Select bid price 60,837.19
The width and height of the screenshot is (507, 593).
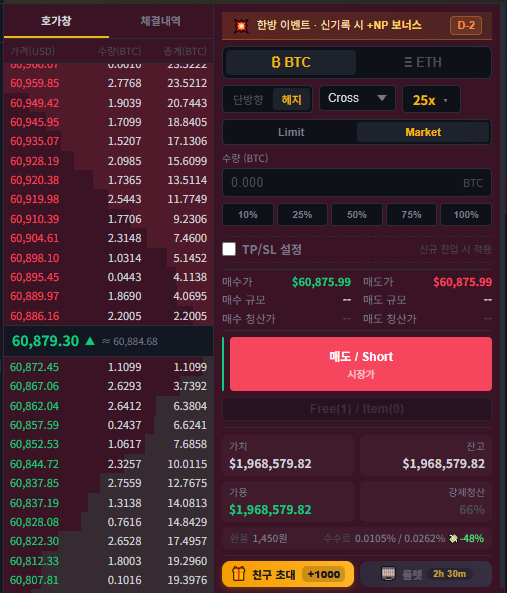pyautogui.click(x=34, y=503)
